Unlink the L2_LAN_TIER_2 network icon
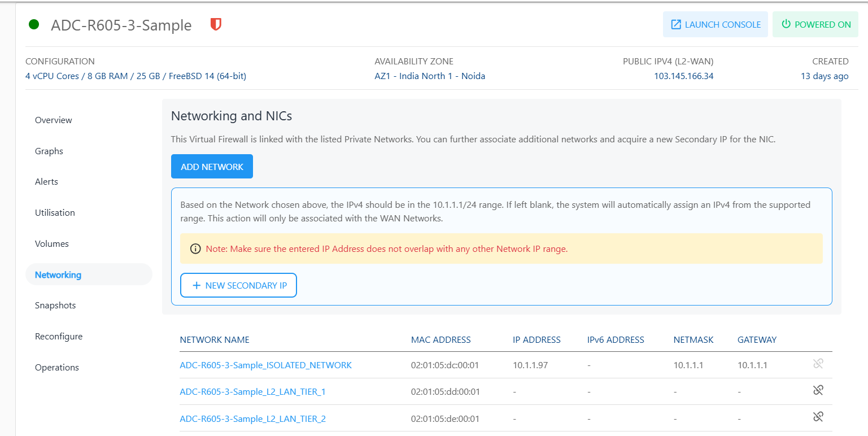Screen dimensions: 868x436 (818, 417)
